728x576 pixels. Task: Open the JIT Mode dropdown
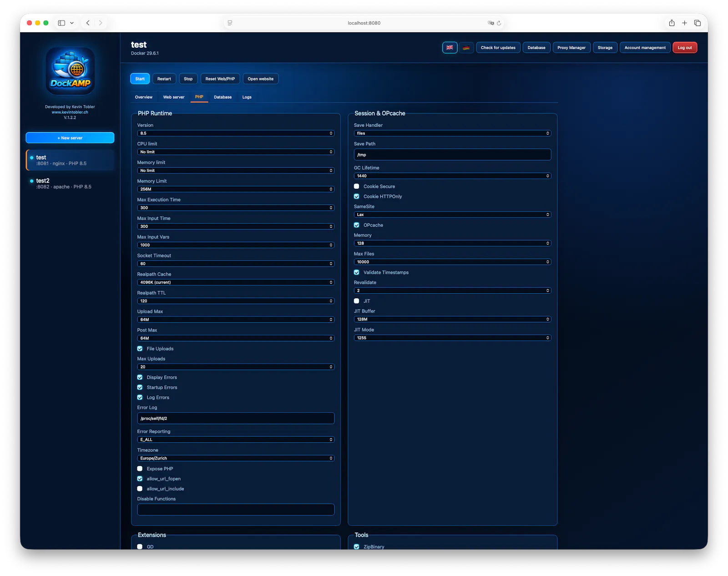click(452, 338)
